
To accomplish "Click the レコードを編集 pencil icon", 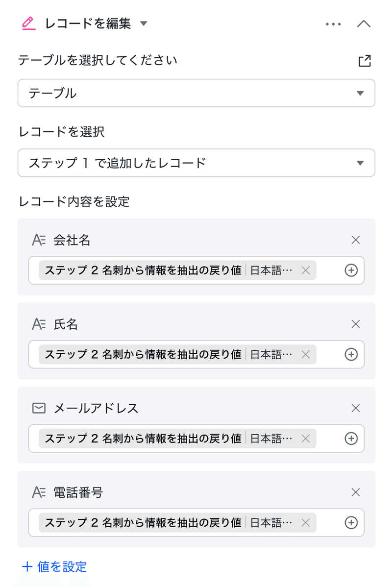I will [29, 23].
